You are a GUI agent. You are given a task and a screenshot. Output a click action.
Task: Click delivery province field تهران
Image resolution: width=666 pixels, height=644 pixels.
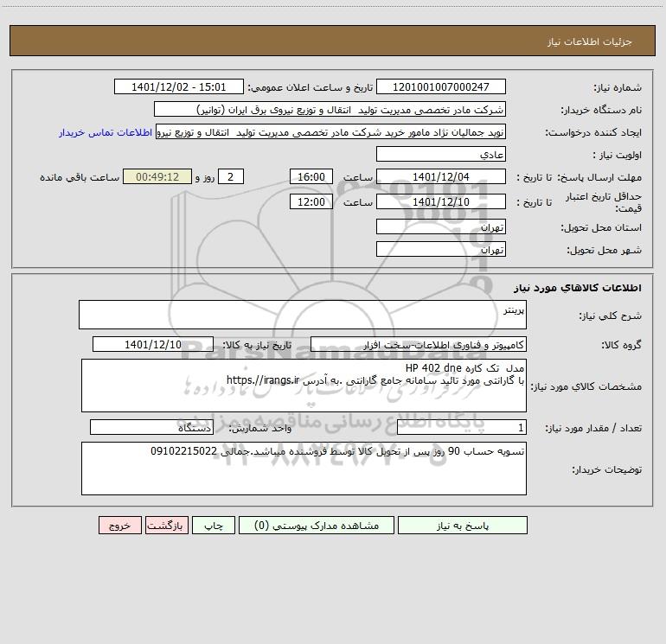point(441,226)
